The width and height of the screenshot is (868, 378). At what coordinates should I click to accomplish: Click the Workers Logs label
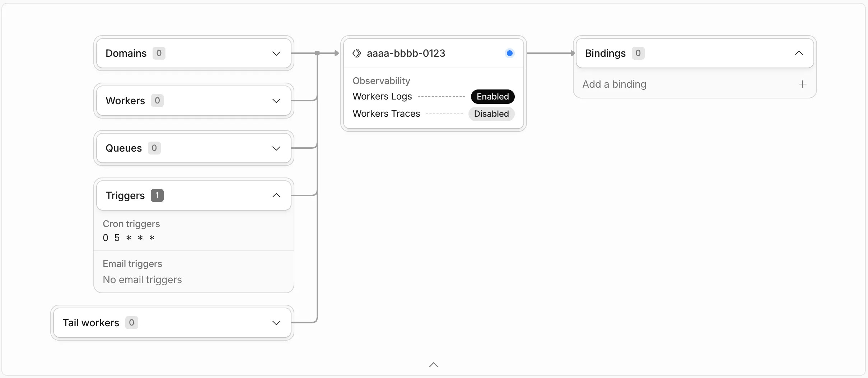[x=382, y=96]
